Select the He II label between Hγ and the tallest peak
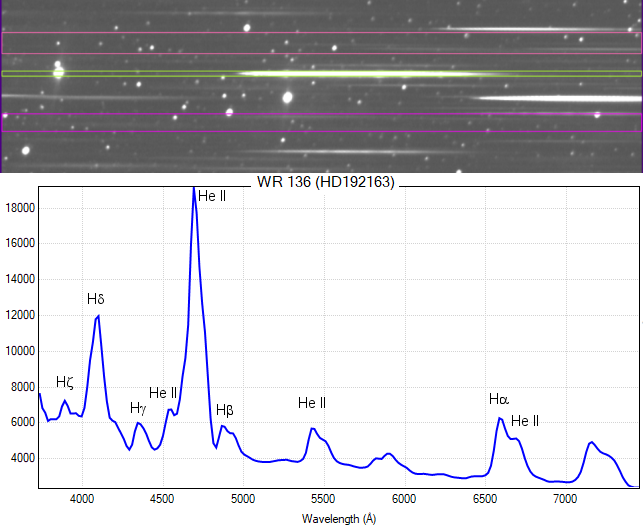 click(163, 393)
